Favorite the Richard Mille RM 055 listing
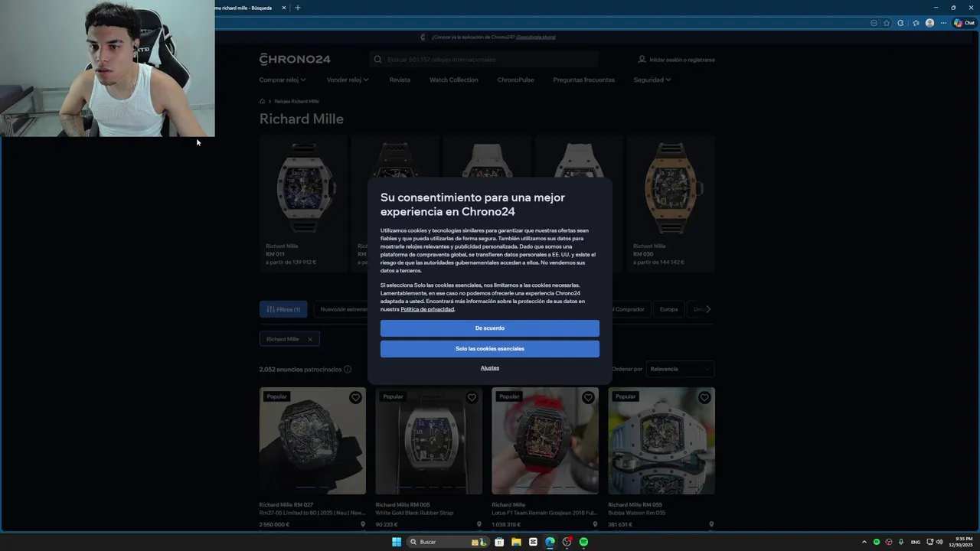 coord(704,398)
